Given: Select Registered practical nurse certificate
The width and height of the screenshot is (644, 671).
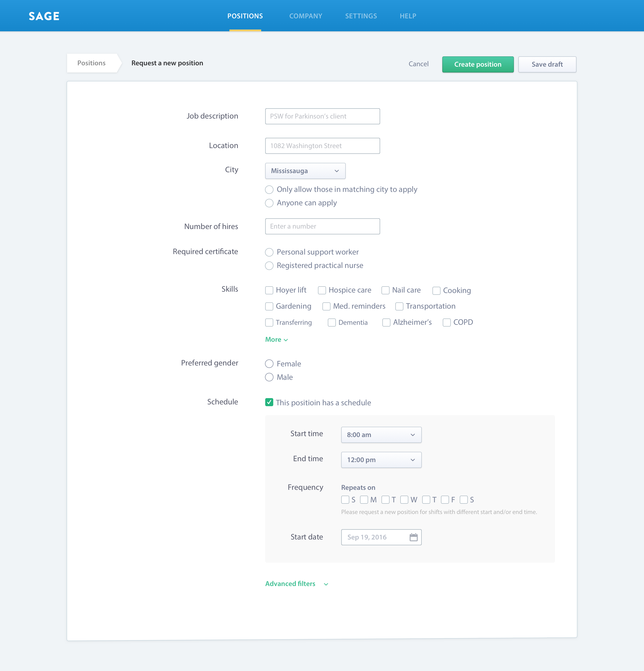Looking at the screenshot, I should click(269, 266).
